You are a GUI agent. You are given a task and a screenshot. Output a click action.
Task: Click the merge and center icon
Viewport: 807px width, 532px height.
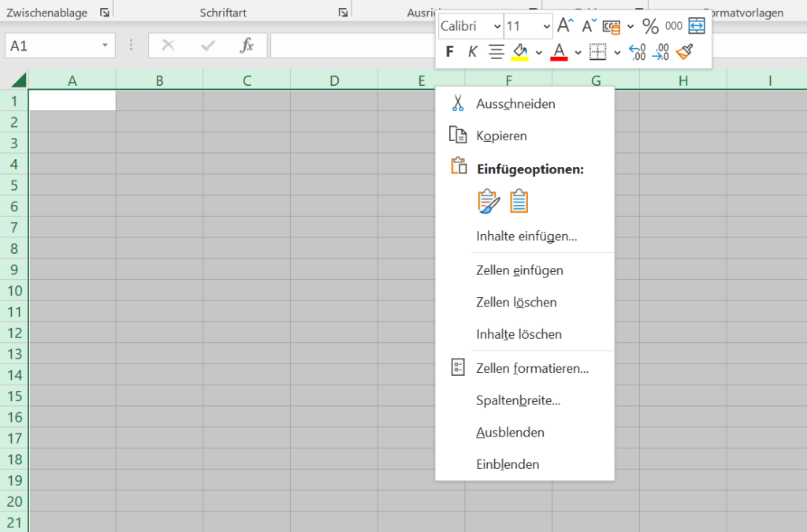point(697,26)
